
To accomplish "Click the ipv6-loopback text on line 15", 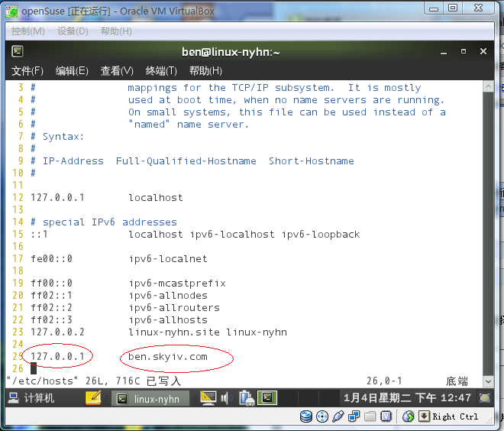I will click(x=321, y=235).
